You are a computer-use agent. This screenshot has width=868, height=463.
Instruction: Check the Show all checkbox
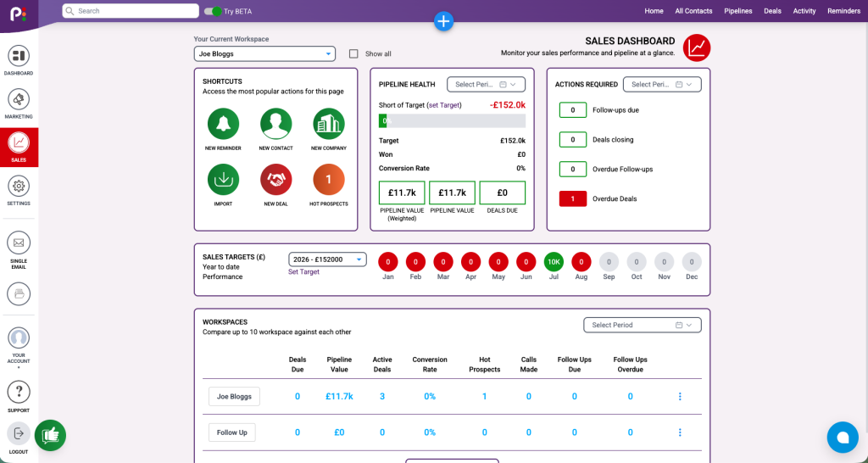pyautogui.click(x=353, y=53)
